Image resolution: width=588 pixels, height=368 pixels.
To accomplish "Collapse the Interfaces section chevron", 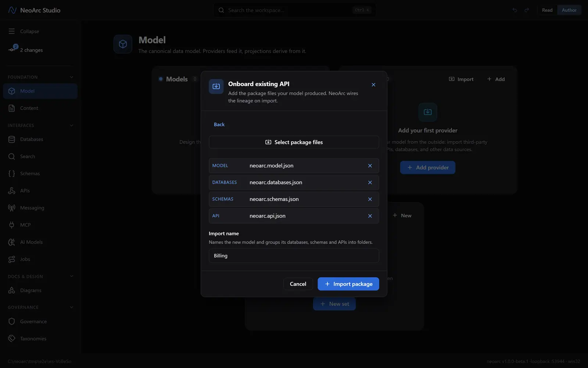I will tap(71, 125).
